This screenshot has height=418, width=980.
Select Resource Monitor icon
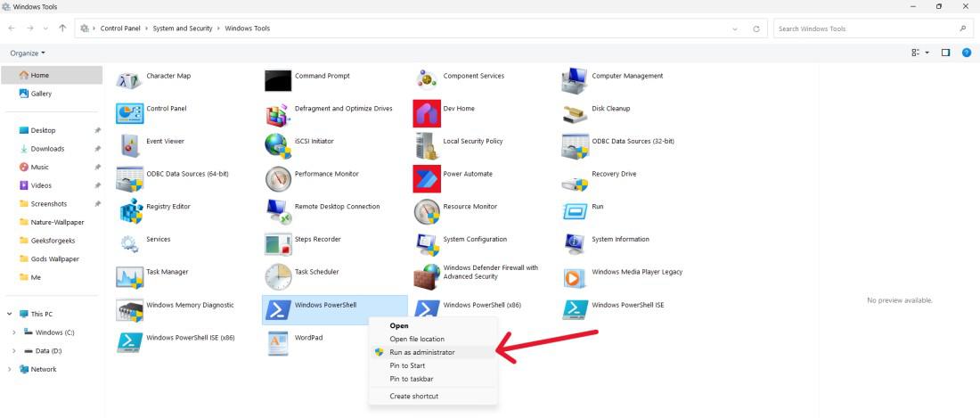427,211
